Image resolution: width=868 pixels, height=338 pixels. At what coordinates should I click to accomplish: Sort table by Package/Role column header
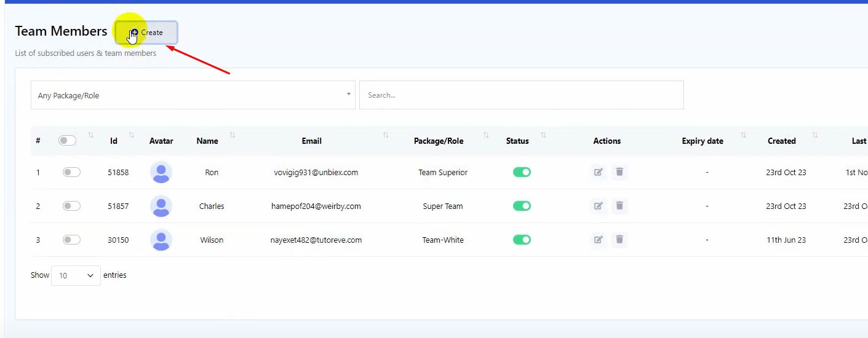click(439, 141)
